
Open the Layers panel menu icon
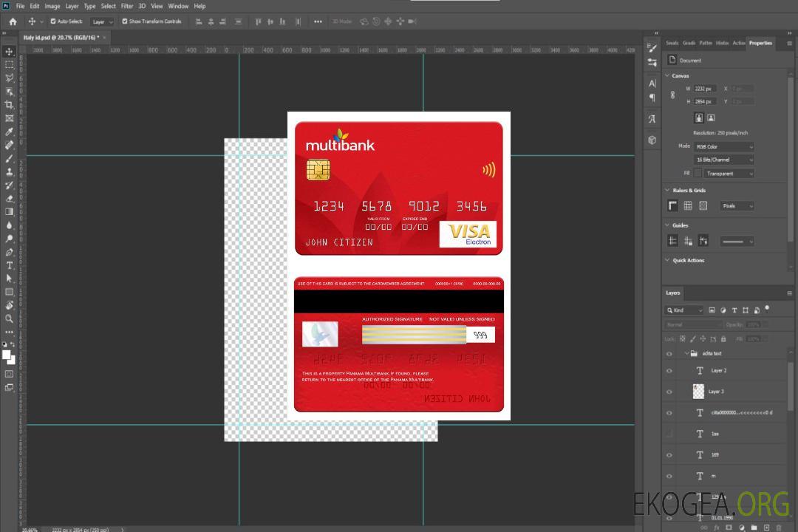pos(789,293)
